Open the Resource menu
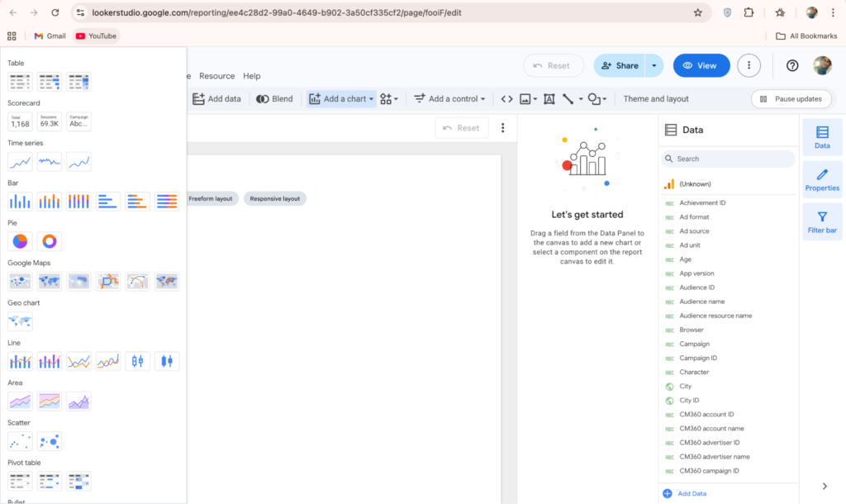This screenshot has height=504, width=846. pos(216,76)
